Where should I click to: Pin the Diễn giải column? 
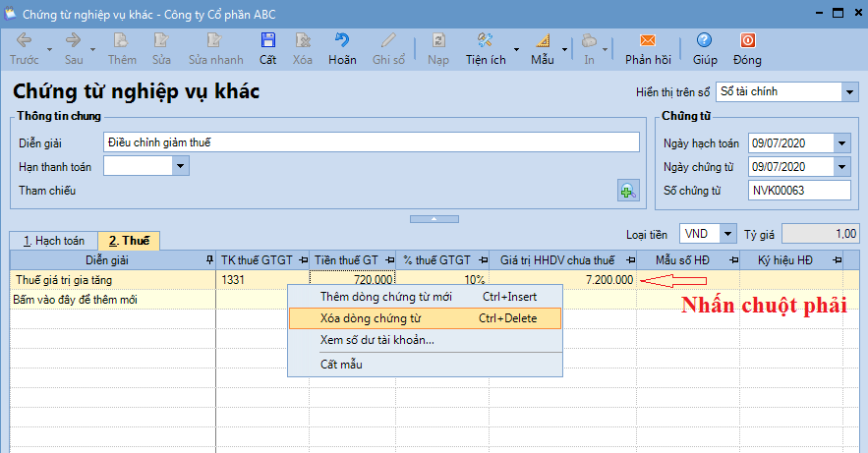[209, 260]
